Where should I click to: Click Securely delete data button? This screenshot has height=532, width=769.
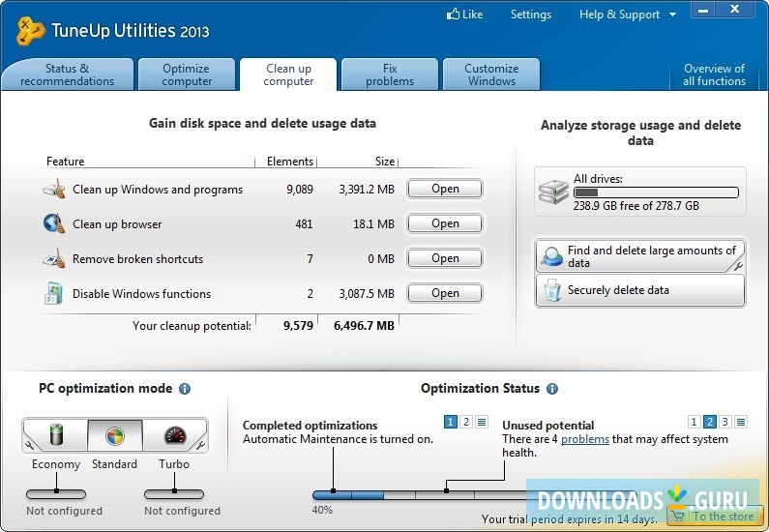point(640,290)
